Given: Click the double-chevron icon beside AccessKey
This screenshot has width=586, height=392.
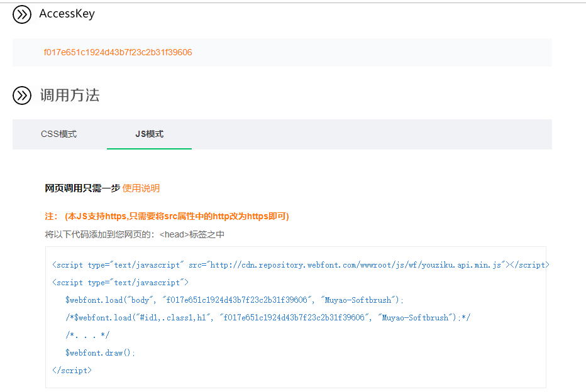Looking at the screenshot, I should coord(22,14).
